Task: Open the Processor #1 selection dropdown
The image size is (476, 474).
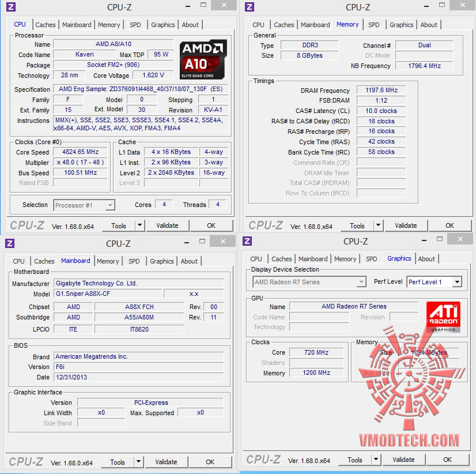Action: point(110,205)
